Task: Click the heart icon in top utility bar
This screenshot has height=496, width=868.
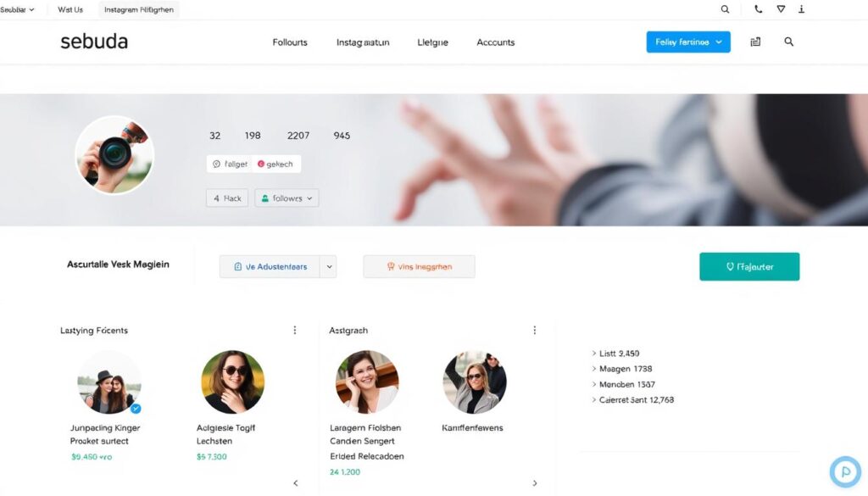Action: 780,9
